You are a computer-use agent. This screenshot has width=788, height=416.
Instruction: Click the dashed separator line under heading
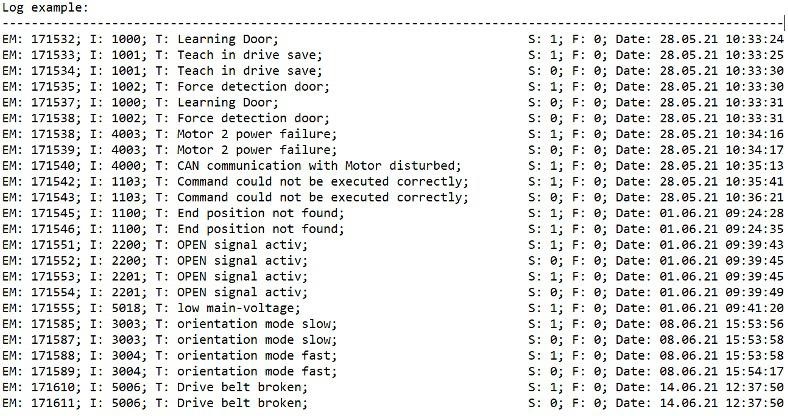(x=393, y=23)
